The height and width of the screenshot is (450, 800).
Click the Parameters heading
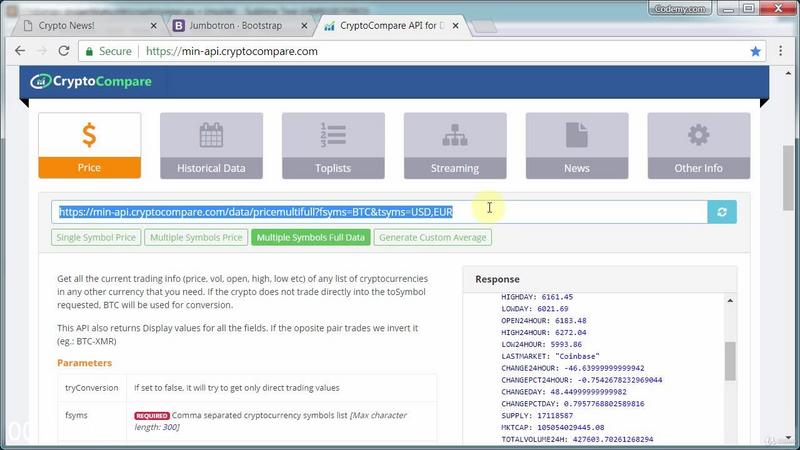84,363
